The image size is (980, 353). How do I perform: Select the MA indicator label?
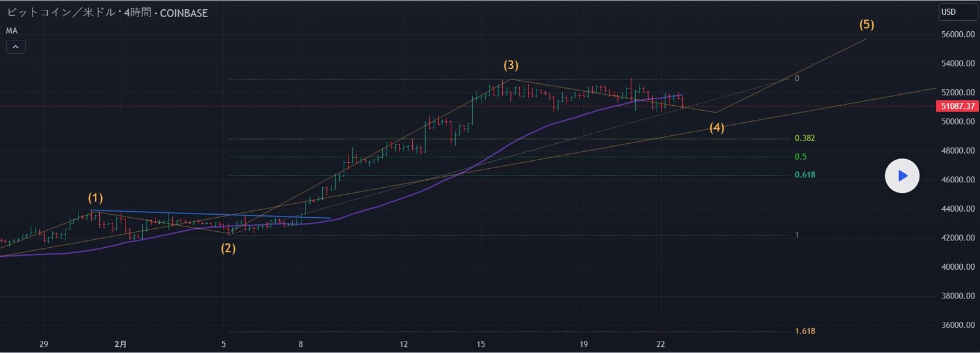pyautogui.click(x=12, y=31)
